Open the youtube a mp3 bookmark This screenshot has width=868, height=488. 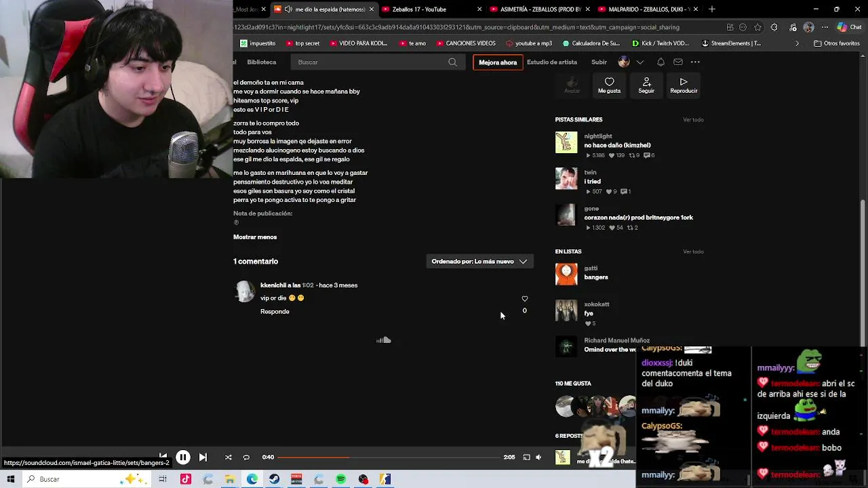click(528, 43)
